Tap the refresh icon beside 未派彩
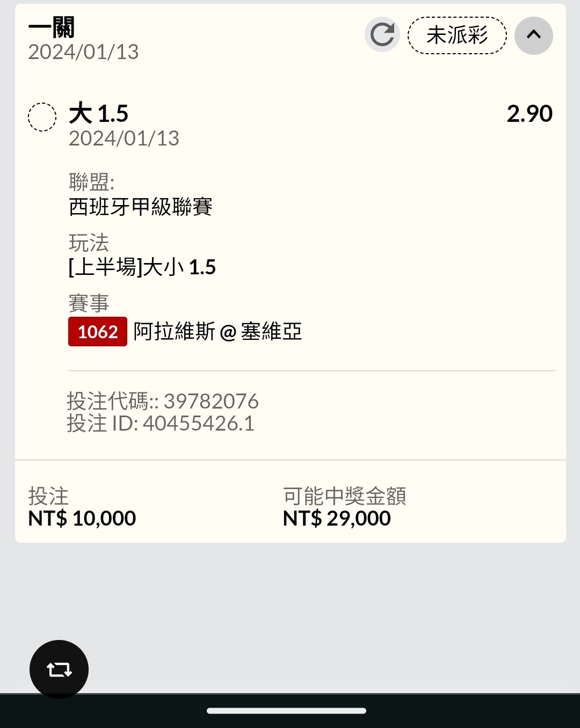Viewport: 580px width, 728px height. point(382,35)
